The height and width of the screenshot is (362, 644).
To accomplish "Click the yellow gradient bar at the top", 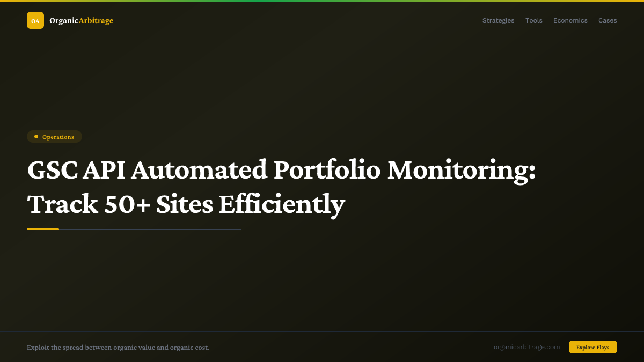I will coord(322,1).
